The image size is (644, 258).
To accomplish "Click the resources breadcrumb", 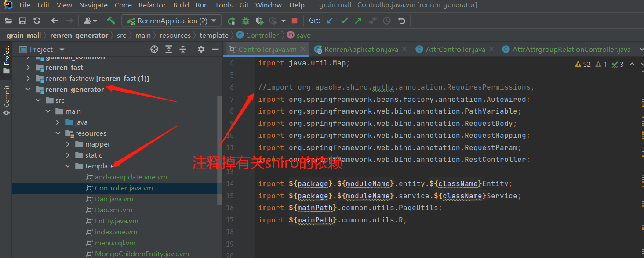I will point(175,35).
